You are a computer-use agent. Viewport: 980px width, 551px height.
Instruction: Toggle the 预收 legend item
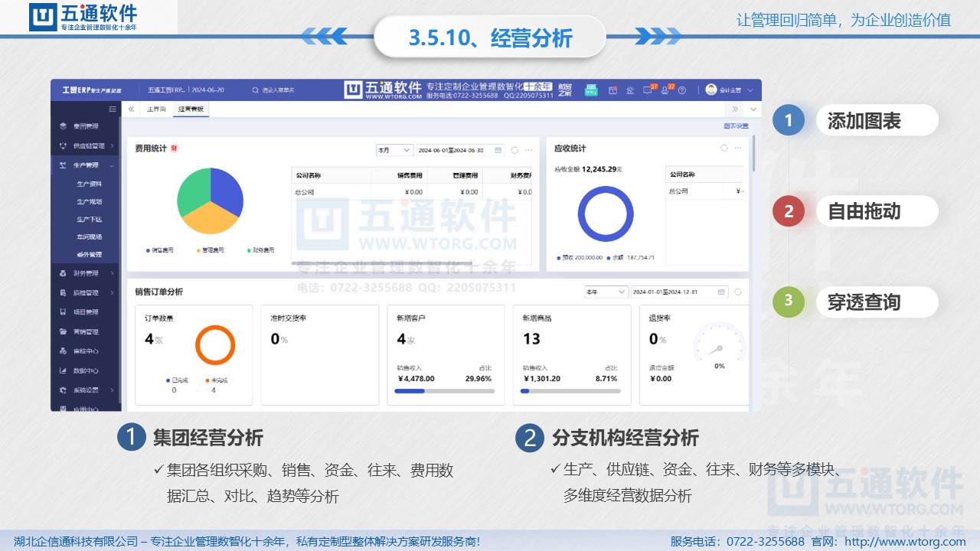pos(580,258)
